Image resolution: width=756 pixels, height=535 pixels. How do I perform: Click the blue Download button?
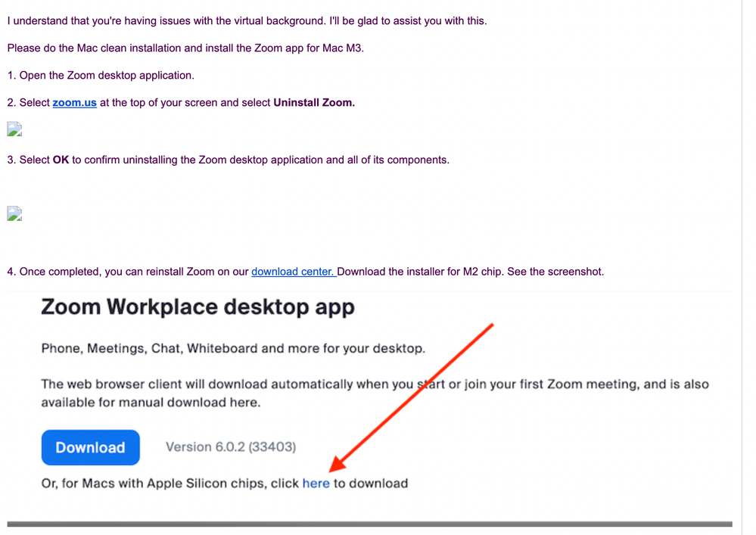coord(90,447)
